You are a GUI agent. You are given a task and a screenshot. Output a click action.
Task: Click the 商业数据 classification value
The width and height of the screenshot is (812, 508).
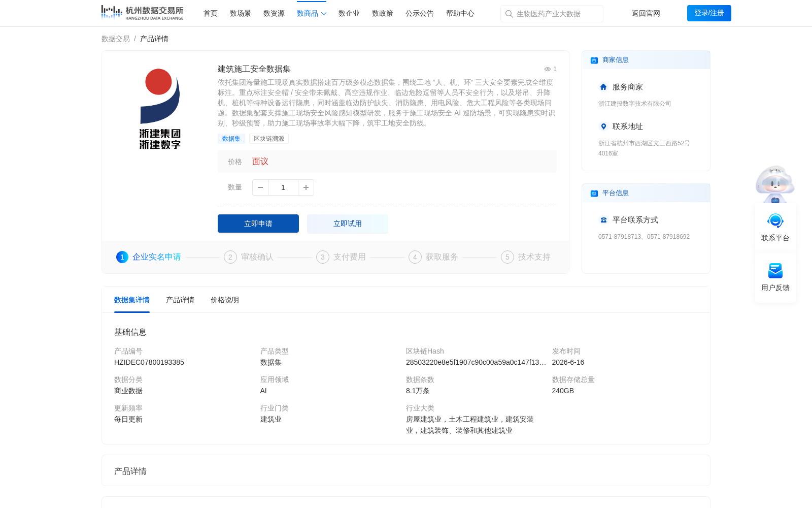click(128, 391)
